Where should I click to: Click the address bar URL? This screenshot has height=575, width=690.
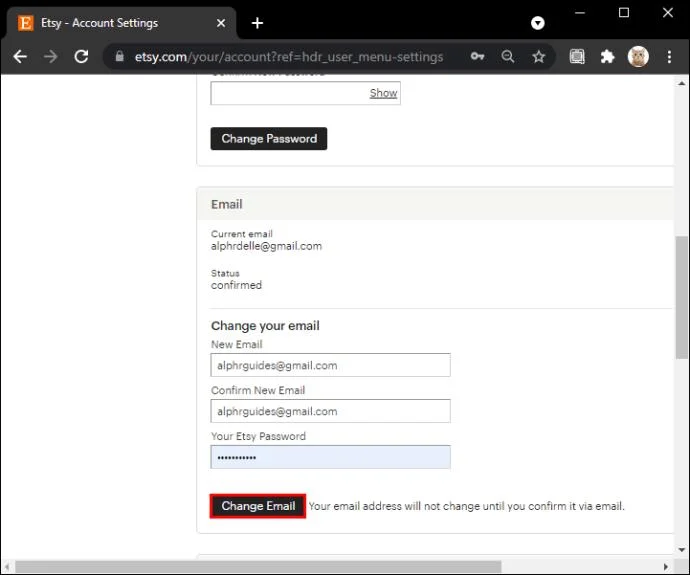point(289,57)
